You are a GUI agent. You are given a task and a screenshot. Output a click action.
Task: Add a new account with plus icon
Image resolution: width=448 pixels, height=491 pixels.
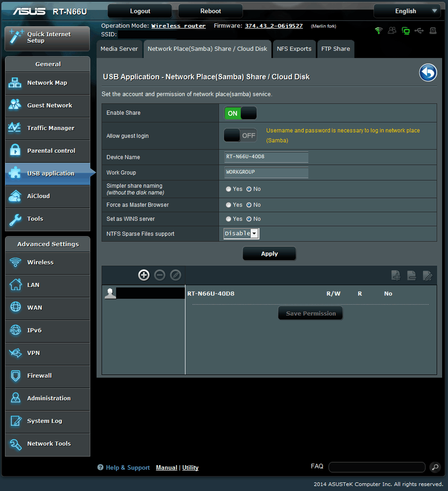tap(144, 275)
